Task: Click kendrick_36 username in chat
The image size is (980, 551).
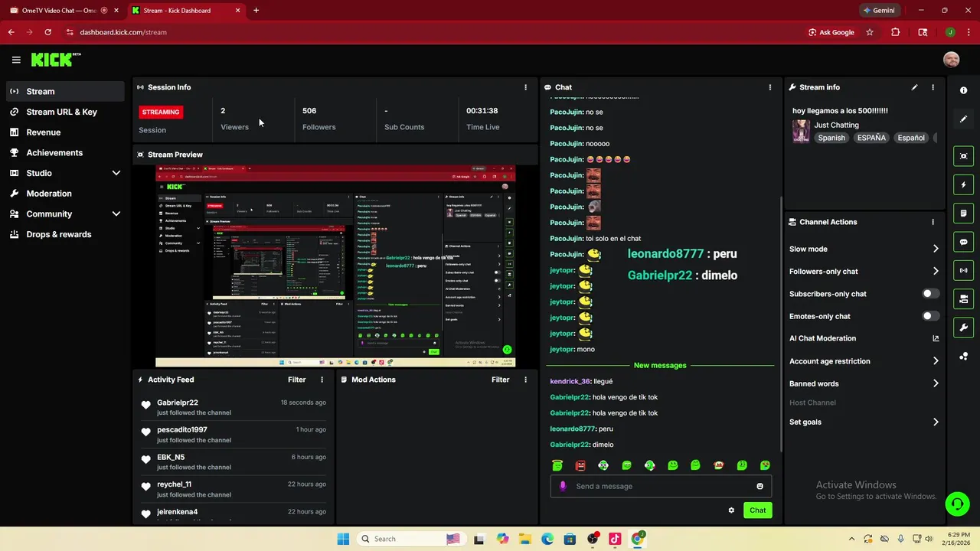Action: [570, 381]
